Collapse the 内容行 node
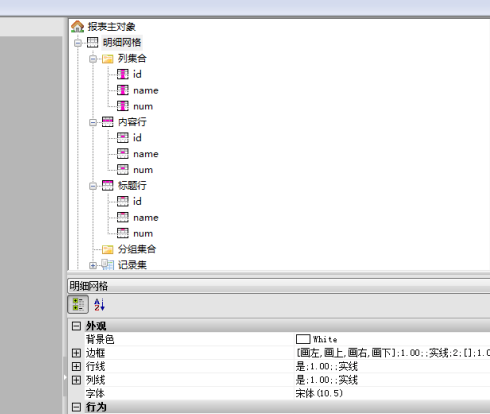The height and width of the screenshot is (414, 490). click(x=93, y=122)
